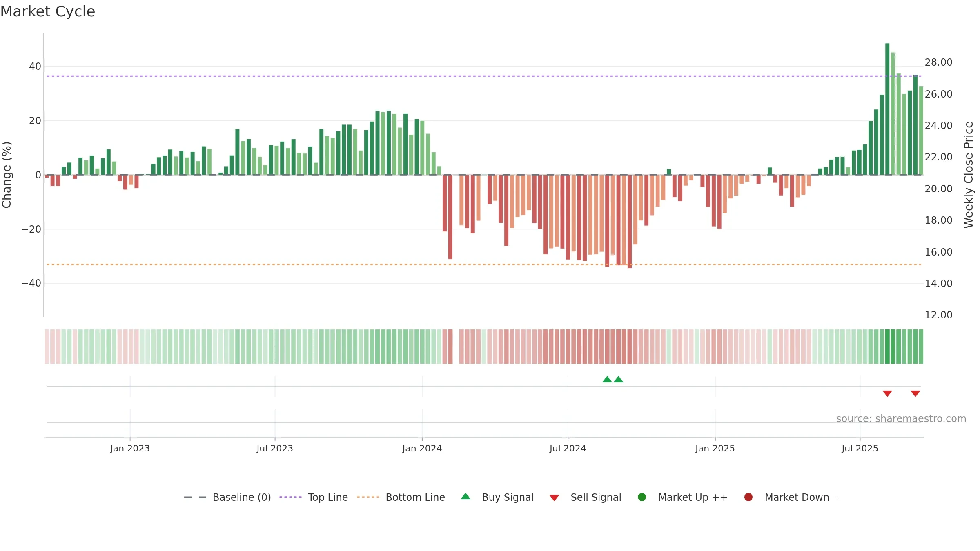Click the source: sharemaestro.com text
This screenshot has width=980, height=551.
(901, 418)
